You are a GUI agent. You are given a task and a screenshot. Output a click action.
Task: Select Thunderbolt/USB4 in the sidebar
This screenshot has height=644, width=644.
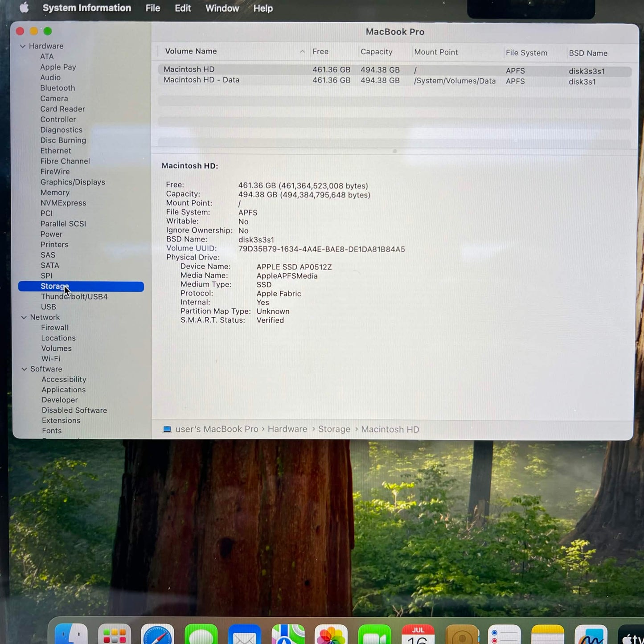74,297
